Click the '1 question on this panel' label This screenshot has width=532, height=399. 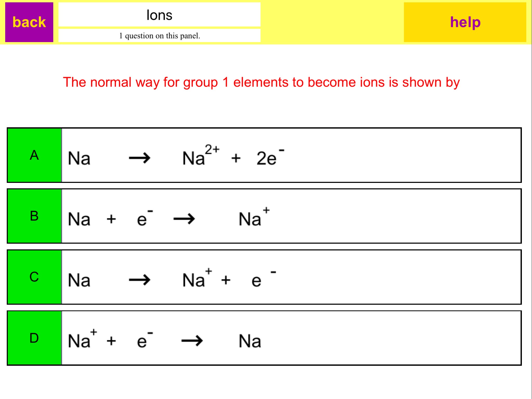click(159, 36)
